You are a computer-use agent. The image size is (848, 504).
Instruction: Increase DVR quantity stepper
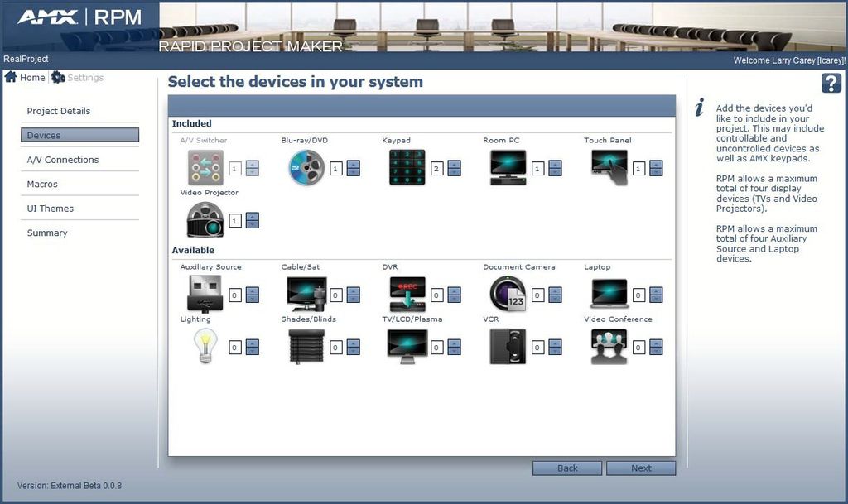455,291
